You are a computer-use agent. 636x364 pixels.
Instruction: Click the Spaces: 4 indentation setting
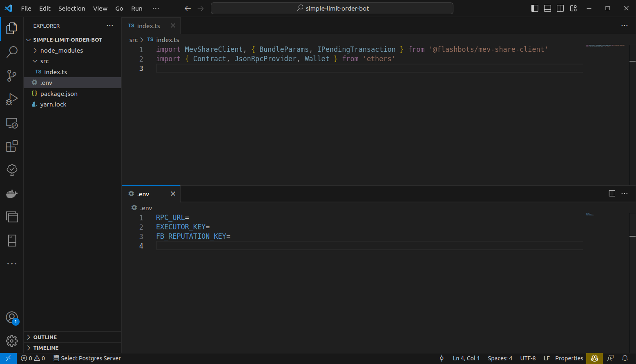[500, 358]
